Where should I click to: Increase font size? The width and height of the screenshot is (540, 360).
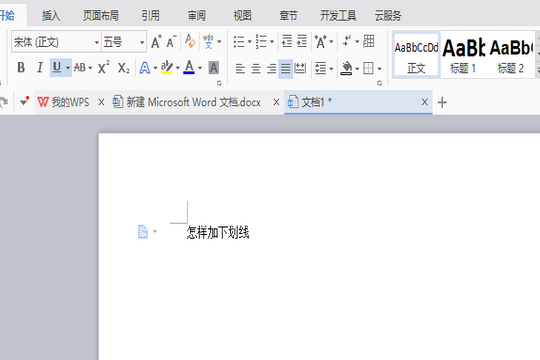[156, 42]
